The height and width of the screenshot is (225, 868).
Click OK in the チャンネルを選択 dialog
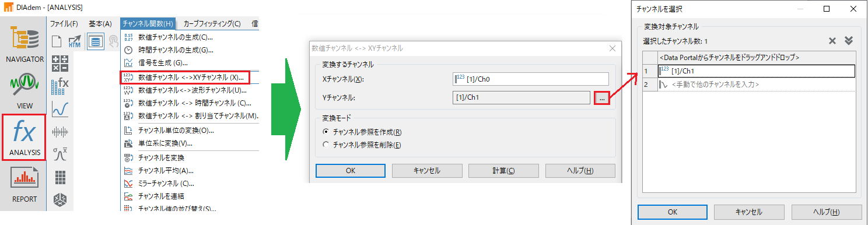click(x=672, y=212)
